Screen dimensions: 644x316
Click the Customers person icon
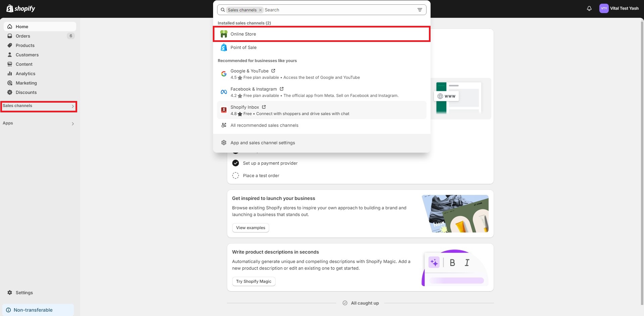coord(10,55)
